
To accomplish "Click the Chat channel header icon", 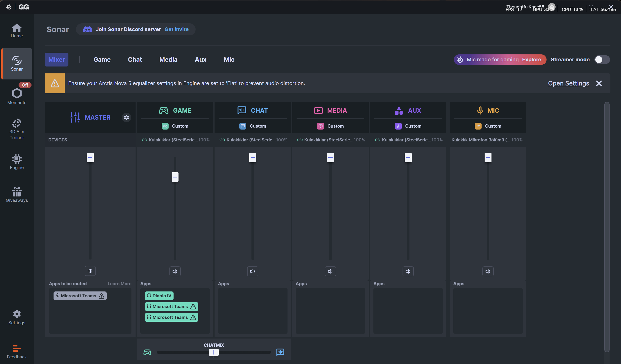I will click(242, 110).
